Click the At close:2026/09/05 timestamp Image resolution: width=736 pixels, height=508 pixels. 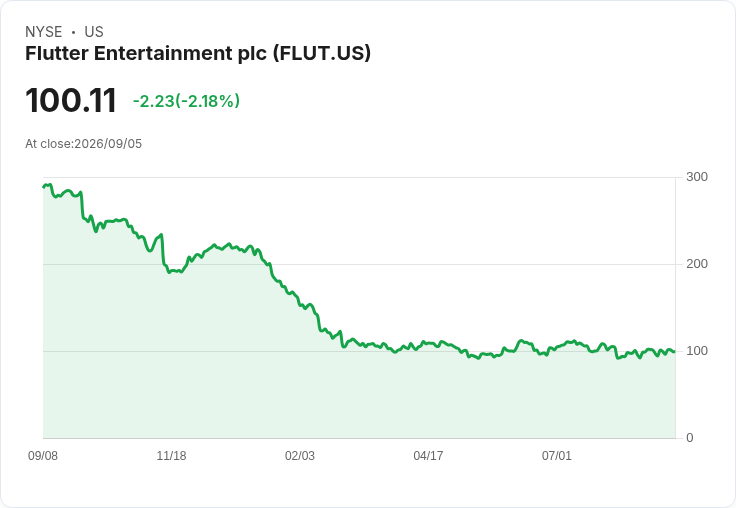coord(84,144)
